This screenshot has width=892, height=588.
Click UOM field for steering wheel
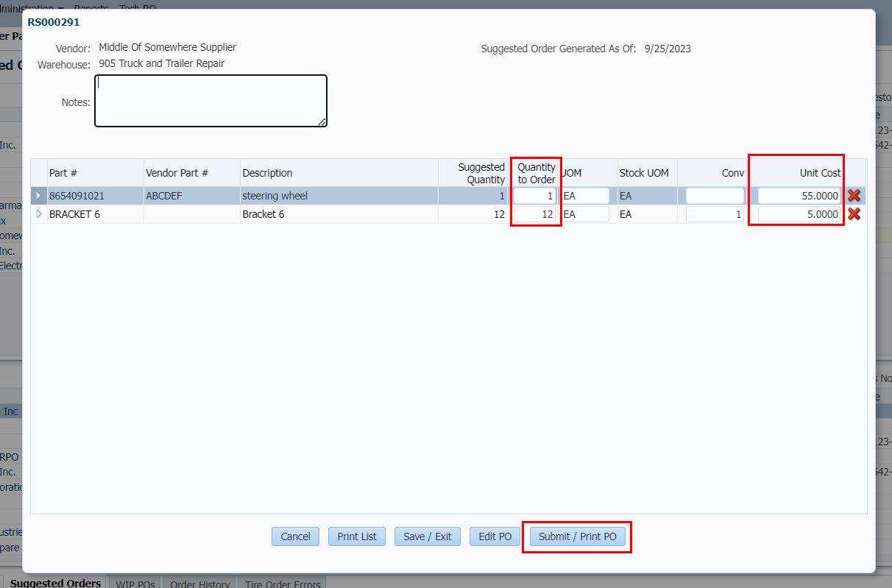coord(585,196)
